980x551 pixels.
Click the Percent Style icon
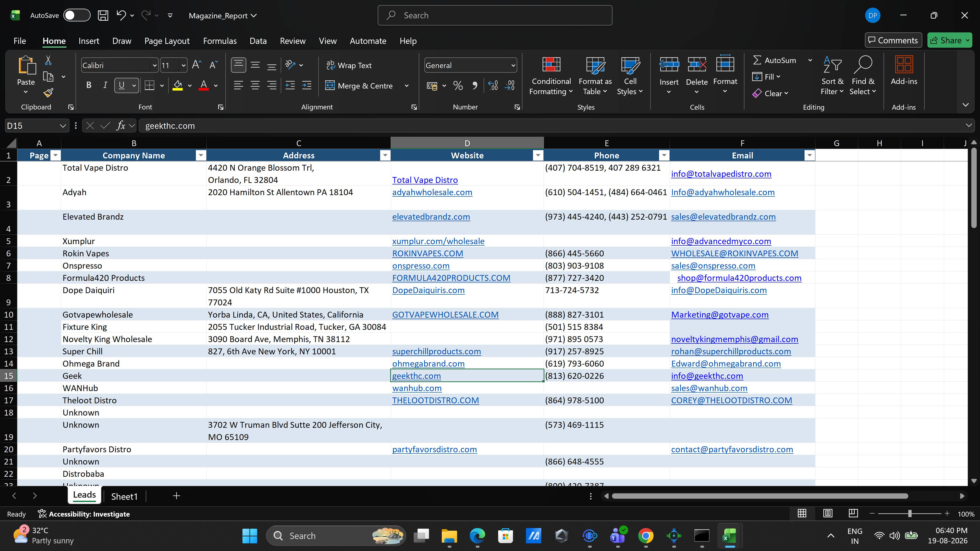click(x=458, y=85)
